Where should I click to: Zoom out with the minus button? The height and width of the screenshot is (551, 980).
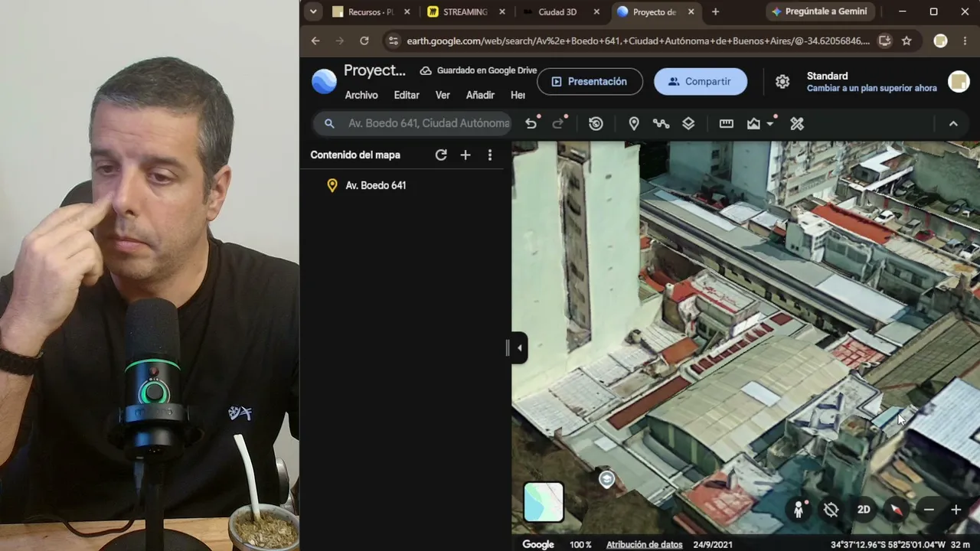point(929,510)
